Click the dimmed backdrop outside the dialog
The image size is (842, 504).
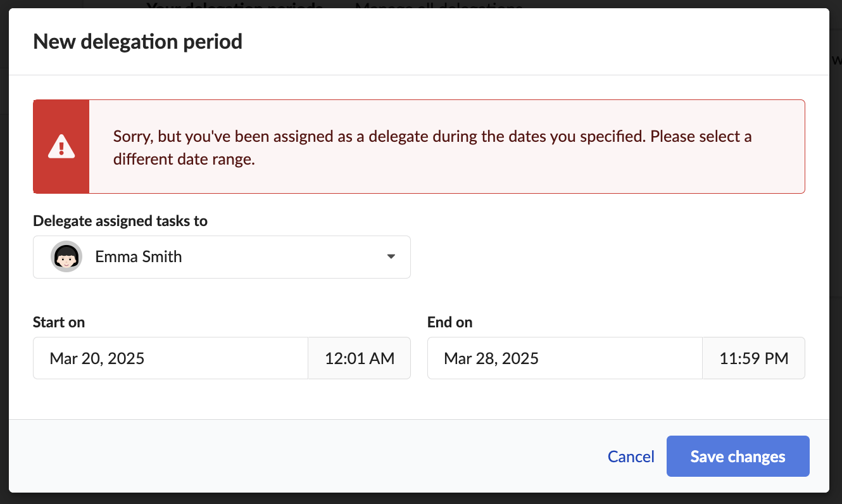[4, 253]
